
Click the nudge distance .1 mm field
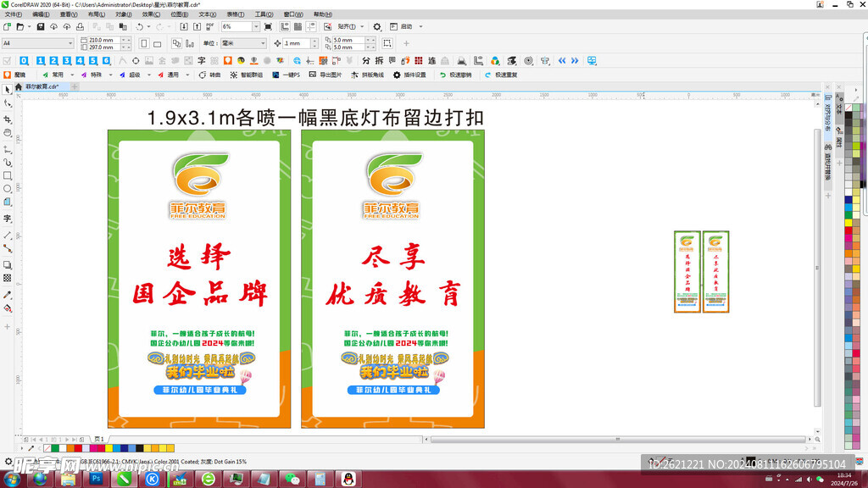pos(297,43)
